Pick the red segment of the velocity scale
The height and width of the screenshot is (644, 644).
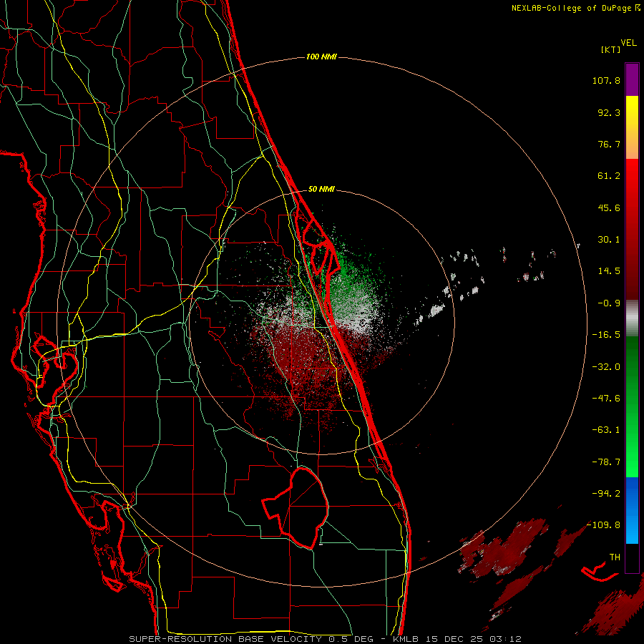tap(632, 229)
